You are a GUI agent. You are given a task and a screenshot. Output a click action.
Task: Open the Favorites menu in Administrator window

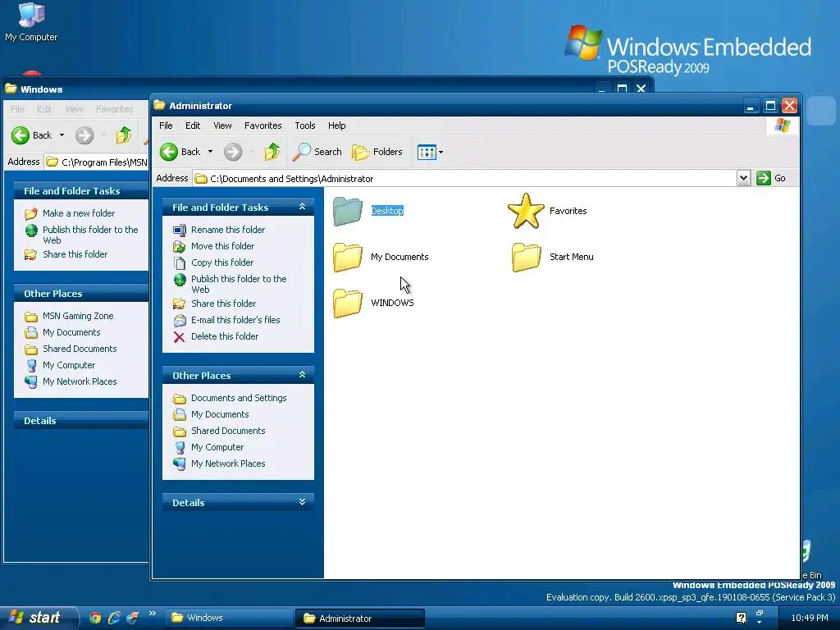coord(263,126)
